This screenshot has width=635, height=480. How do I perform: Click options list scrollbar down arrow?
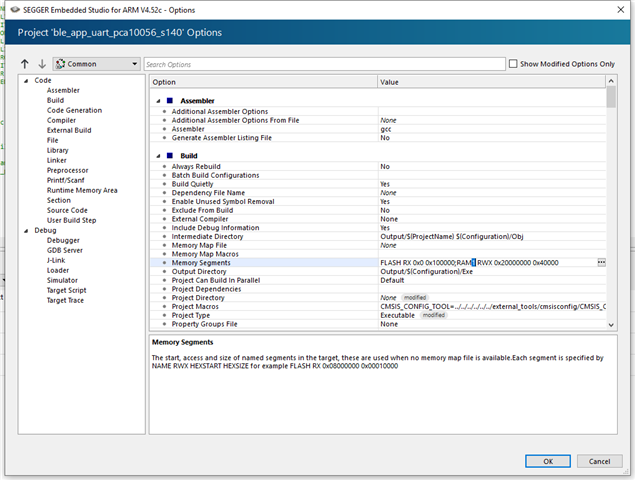click(611, 325)
